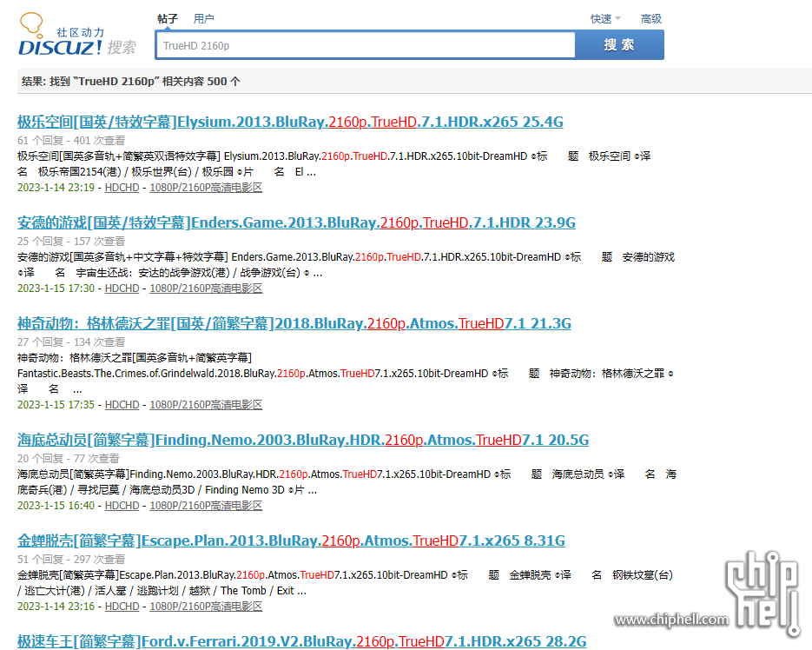Image resolution: width=812 pixels, height=650 pixels.
Task: Click the date 2023-1-15 16:40
Action: 56,506
